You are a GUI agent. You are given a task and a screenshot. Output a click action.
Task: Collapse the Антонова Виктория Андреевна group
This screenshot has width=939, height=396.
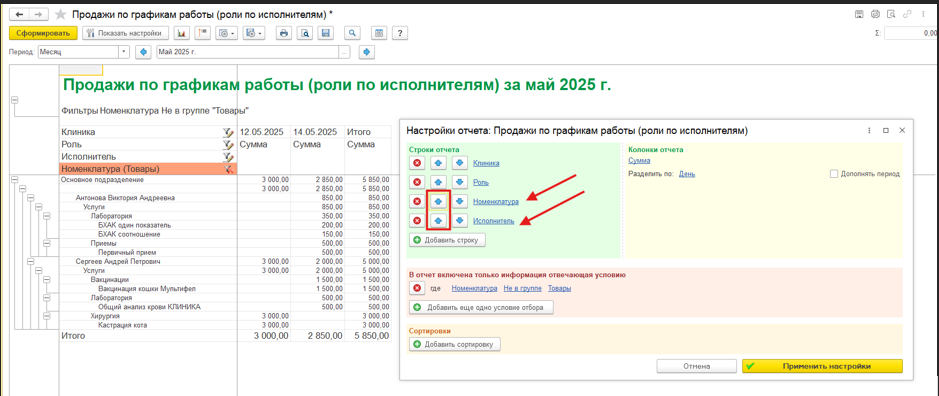(x=31, y=197)
